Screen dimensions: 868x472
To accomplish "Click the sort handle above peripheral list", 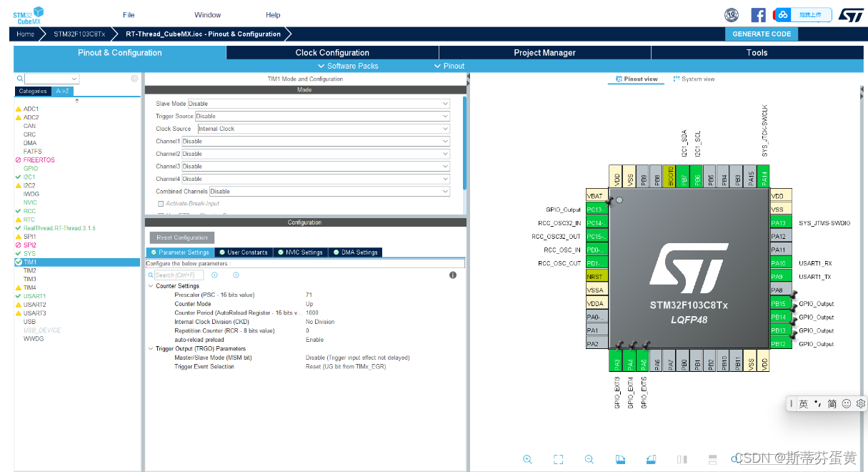I will 77,101.
